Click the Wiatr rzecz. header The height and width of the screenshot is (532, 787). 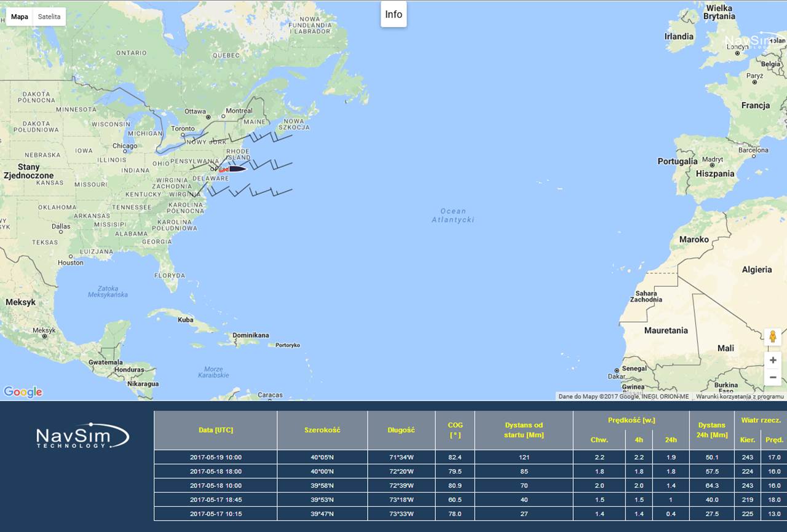761,420
